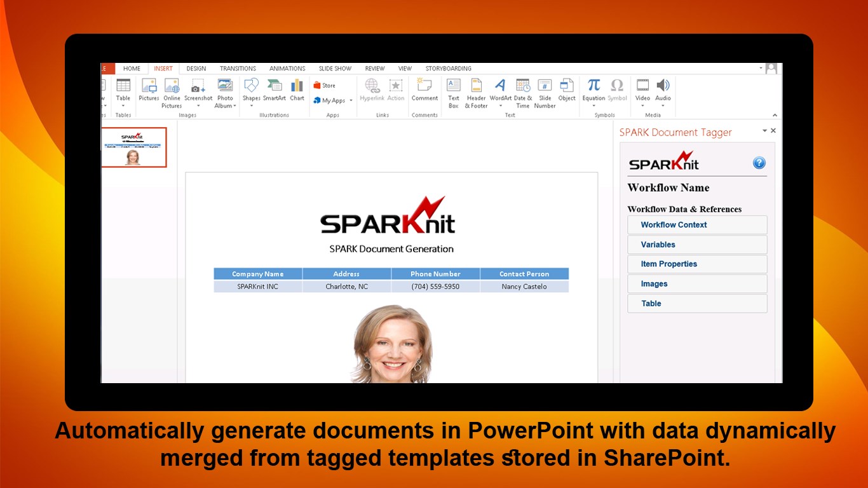Image resolution: width=868 pixels, height=488 pixels.
Task: Click the 'Phone Number' header cell
Action: click(435, 274)
